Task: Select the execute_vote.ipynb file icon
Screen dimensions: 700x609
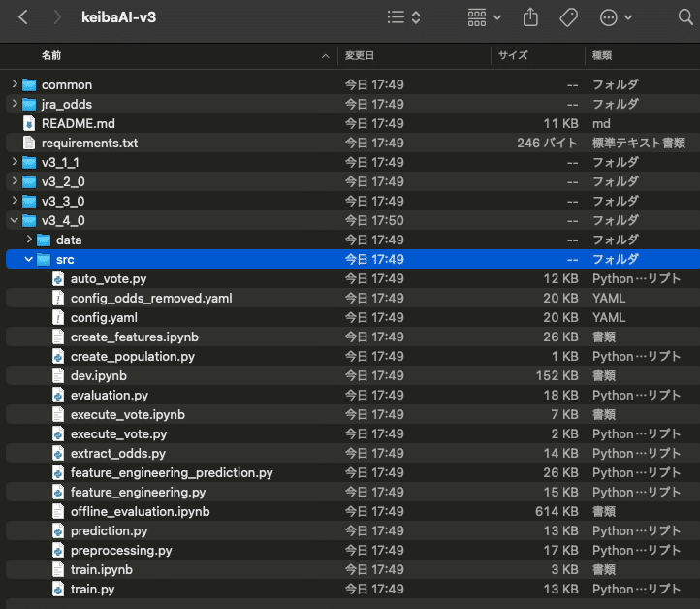Action: [x=58, y=415]
